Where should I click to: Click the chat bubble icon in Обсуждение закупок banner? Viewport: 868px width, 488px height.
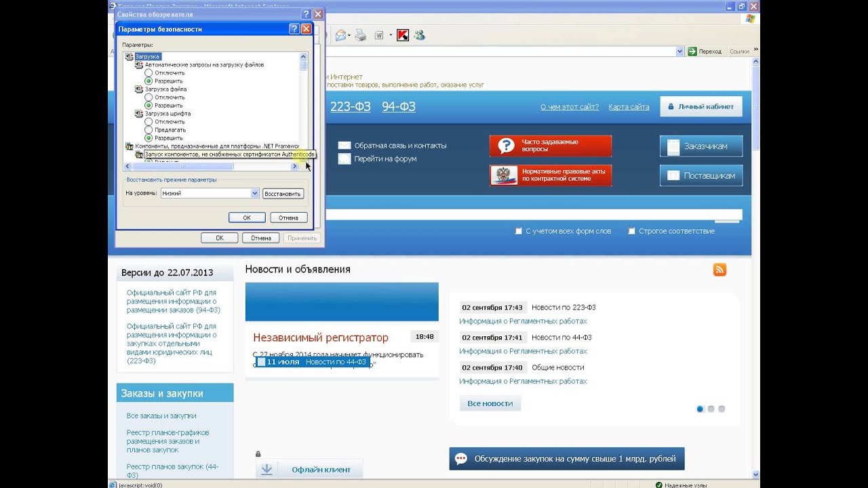pyautogui.click(x=461, y=459)
